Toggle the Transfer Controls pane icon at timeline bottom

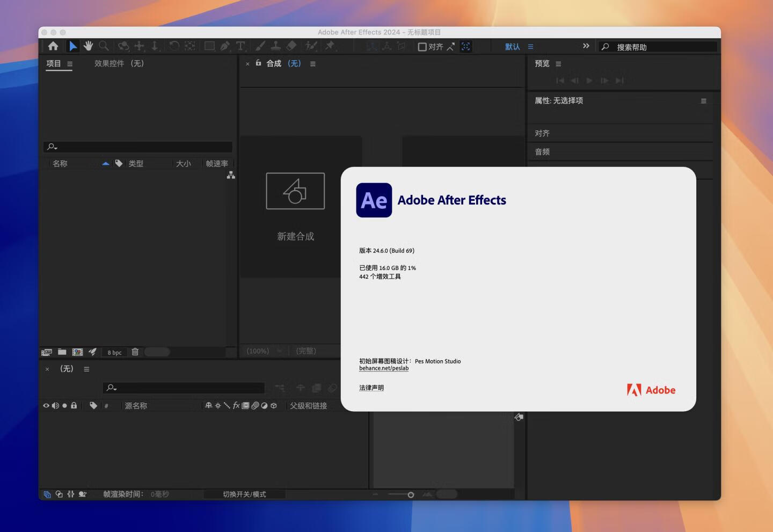click(x=59, y=494)
